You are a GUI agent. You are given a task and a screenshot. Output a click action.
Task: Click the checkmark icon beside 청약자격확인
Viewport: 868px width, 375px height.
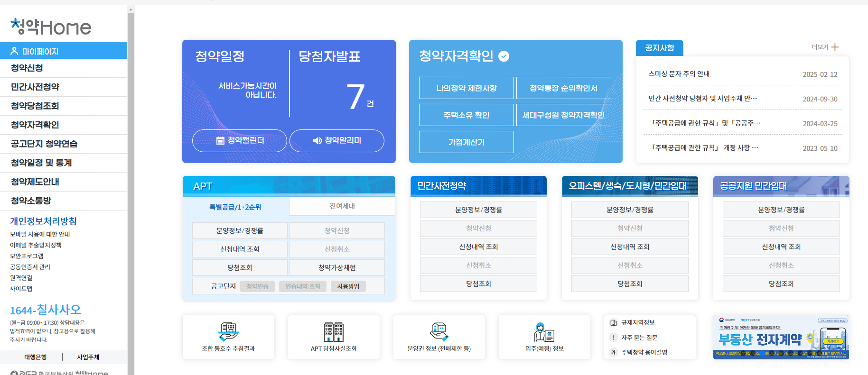click(504, 56)
